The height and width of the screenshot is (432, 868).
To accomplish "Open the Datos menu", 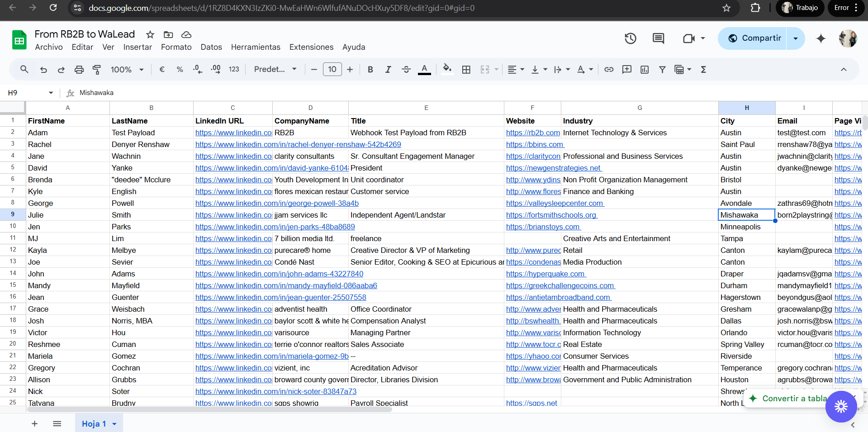I will (x=211, y=47).
